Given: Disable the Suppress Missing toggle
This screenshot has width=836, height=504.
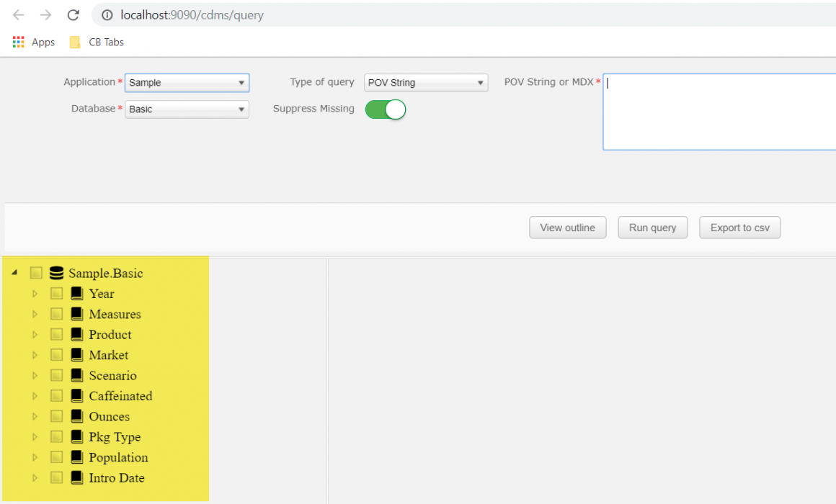Looking at the screenshot, I should pyautogui.click(x=385, y=109).
